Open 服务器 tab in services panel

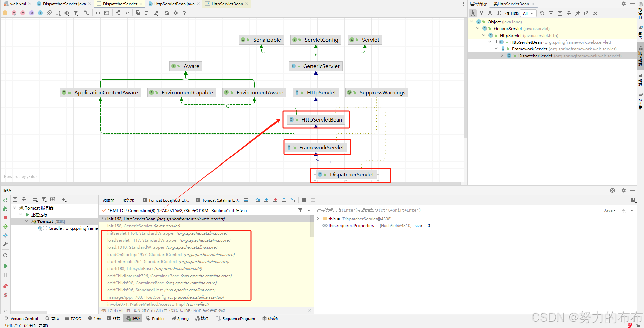pos(128,200)
